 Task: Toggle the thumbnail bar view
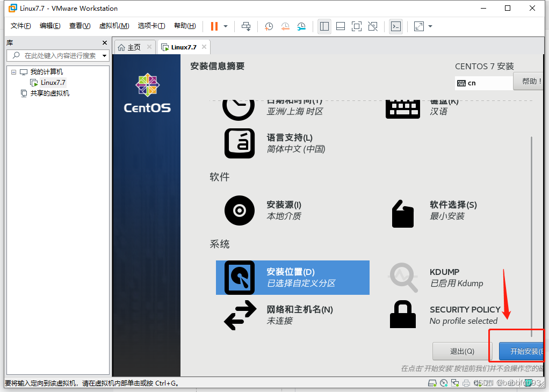point(341,26)
